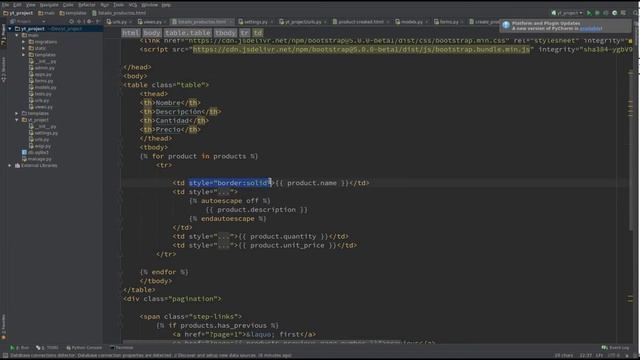Open the TODO tool window

pyautogui.click(x=47, y=348)
